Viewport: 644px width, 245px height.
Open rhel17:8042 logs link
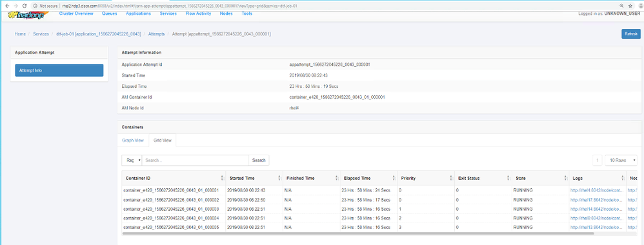(x=596, y=200)
